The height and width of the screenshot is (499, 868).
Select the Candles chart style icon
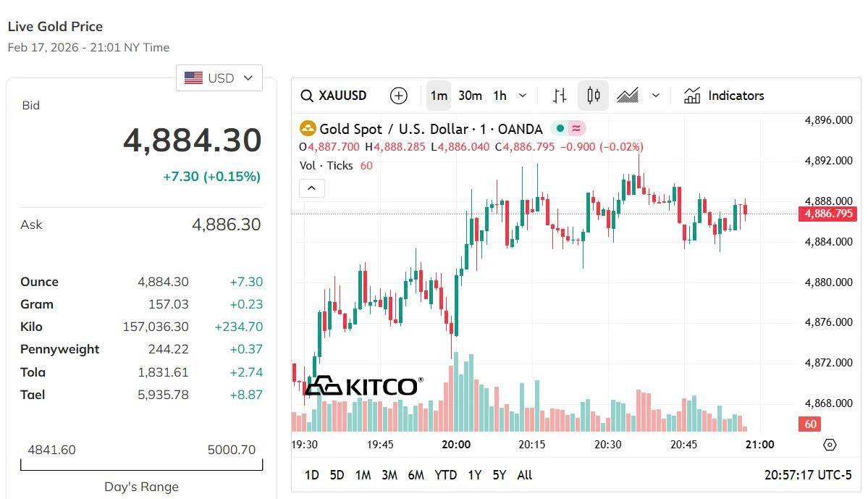coord(594,96)
